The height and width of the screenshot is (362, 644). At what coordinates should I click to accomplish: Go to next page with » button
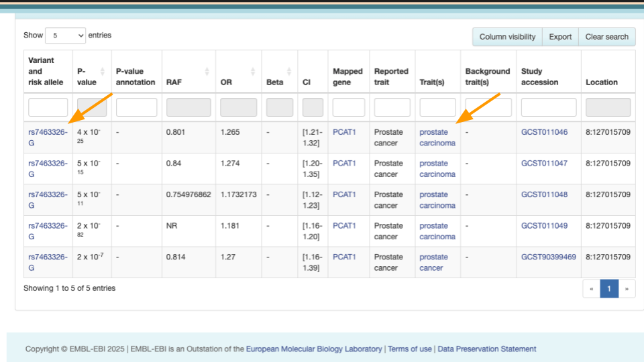tap(627, 289)
